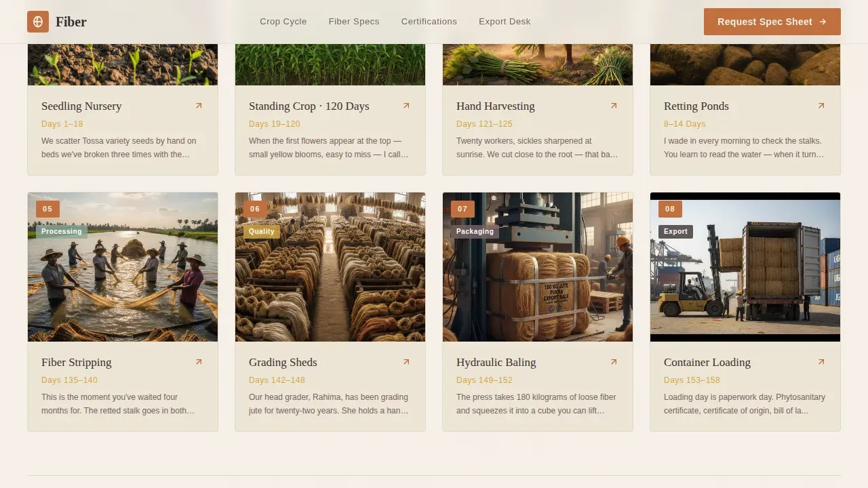The height and width of the screenshot is (488, 868).
Task: Click the 'When the first flowers appear' description
Action: pyautogui.click(x=329, y=148)
